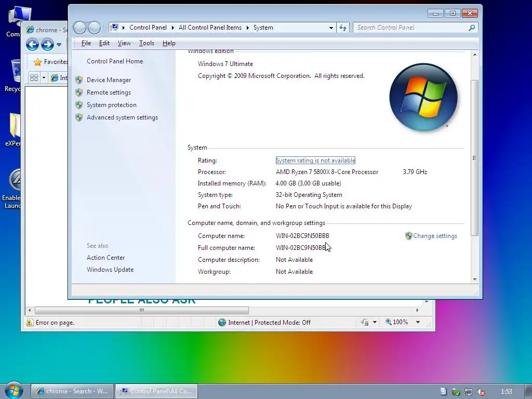Open Action Center under See also
The height and width of the screenshot is (399, 532).
tap(105, 258)
